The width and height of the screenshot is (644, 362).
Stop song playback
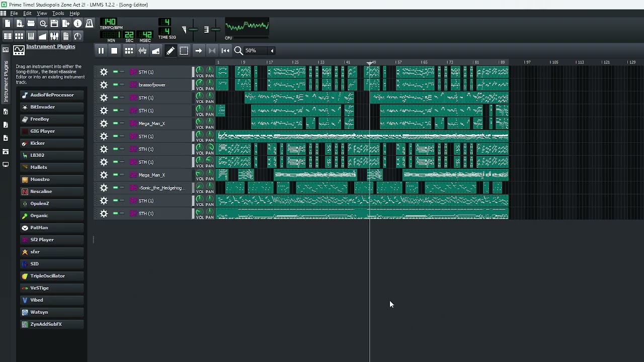click(114, 51)
